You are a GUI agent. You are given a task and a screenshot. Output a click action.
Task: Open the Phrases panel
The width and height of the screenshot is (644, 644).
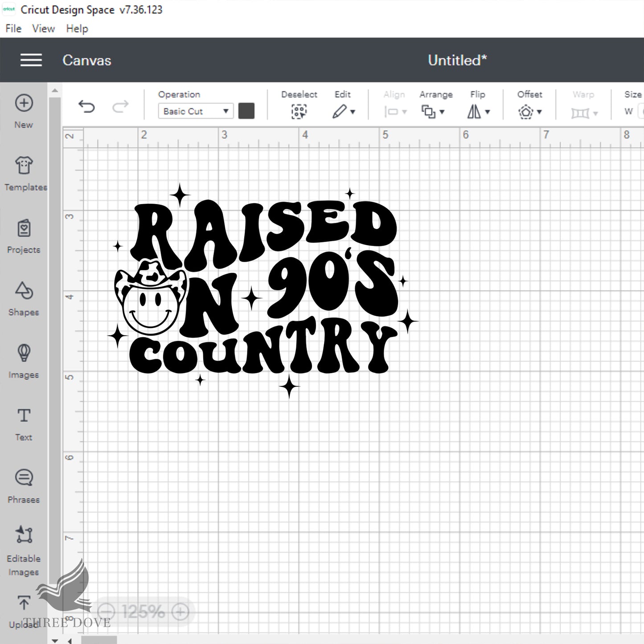tap(24, 486)
